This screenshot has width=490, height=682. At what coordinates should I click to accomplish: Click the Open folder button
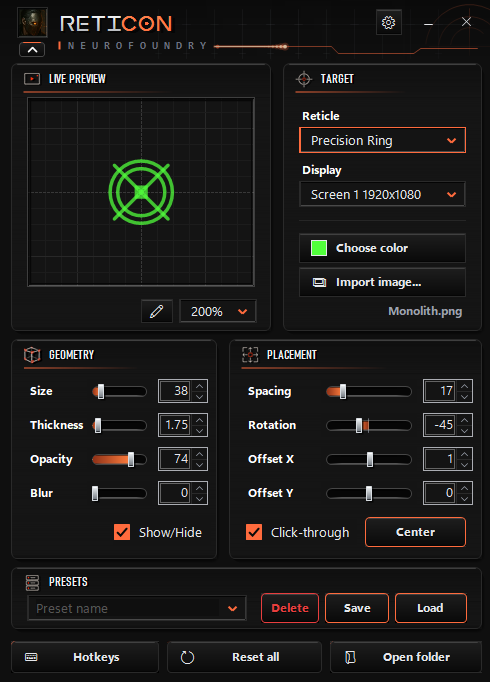pyautogui.click(x=406, y=657)
